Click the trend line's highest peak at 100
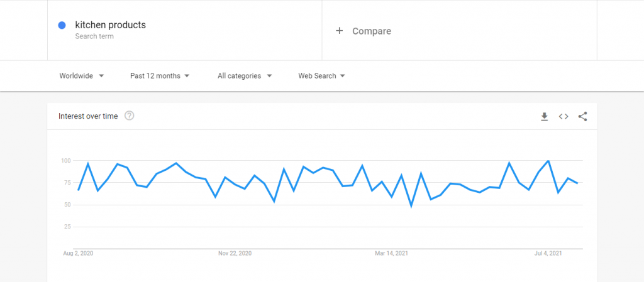This screenshot has height=282, width=644. pyautogui.click(x=548, y=161)
